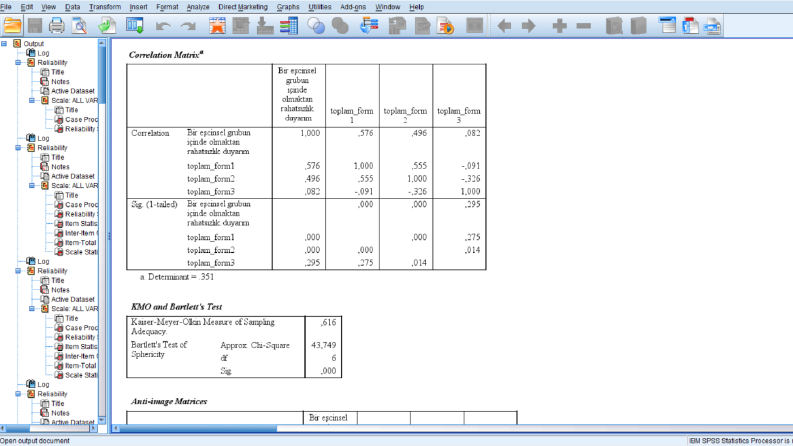Collapse the topmost Reliability node
793x446 pixels.
pos(18,63)
